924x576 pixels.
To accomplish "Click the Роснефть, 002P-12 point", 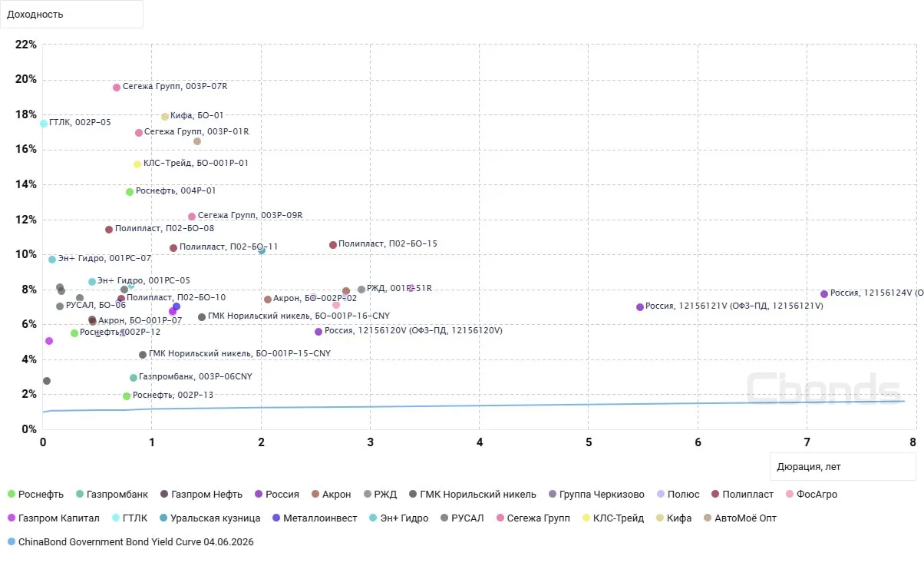I will coord(74,333).
